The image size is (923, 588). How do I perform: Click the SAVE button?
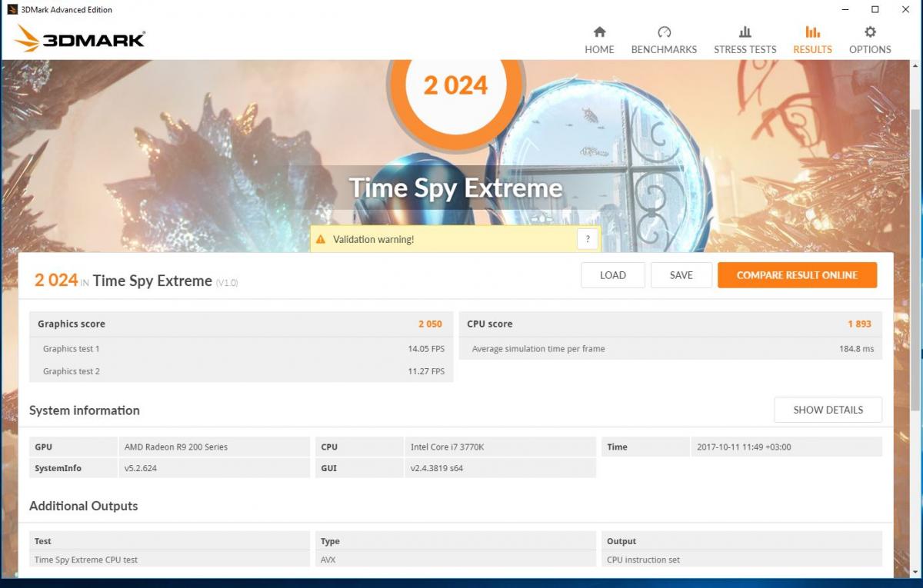(681, 275)
